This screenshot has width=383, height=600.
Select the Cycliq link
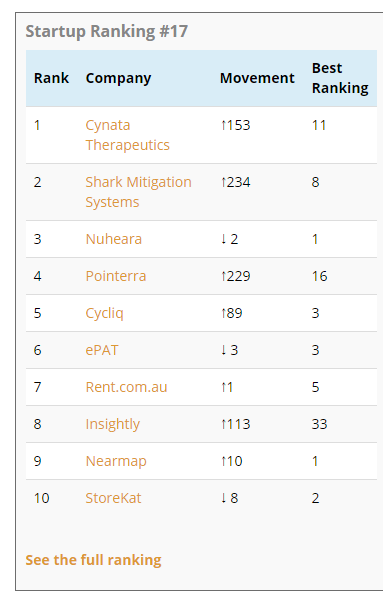(x=104, y=313)
